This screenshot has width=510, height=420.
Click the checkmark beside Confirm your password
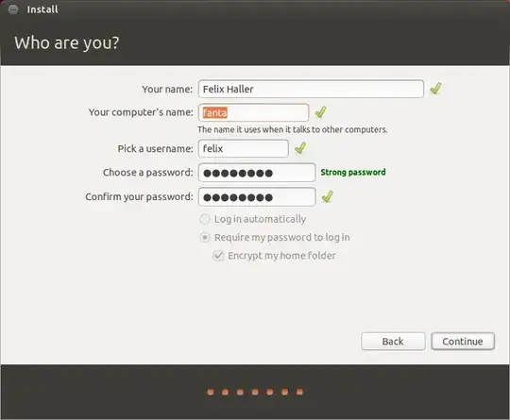327,196
